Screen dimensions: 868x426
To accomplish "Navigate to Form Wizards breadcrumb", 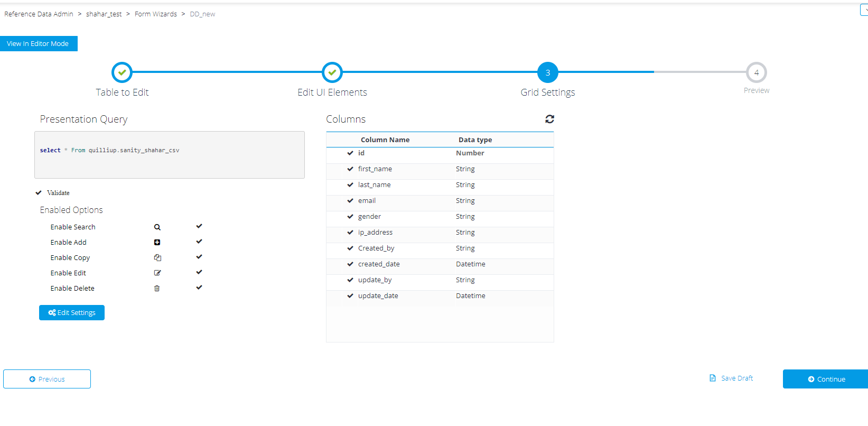I will [x=156, y=14].
